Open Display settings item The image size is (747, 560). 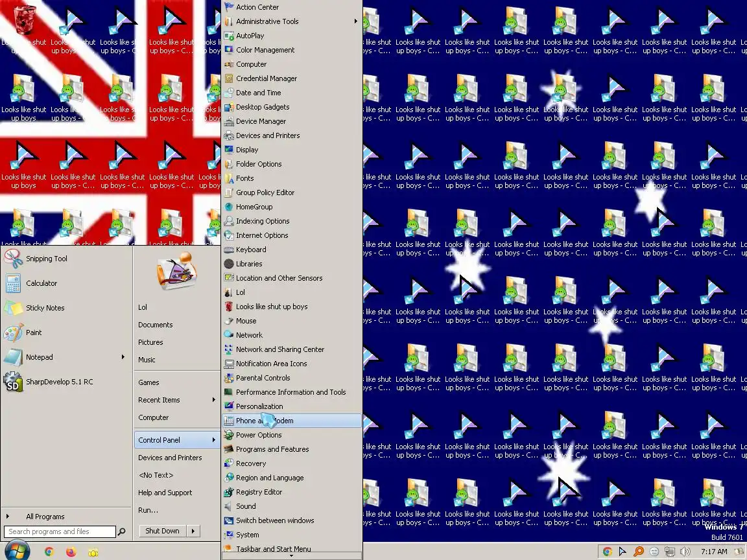[292, 150]
